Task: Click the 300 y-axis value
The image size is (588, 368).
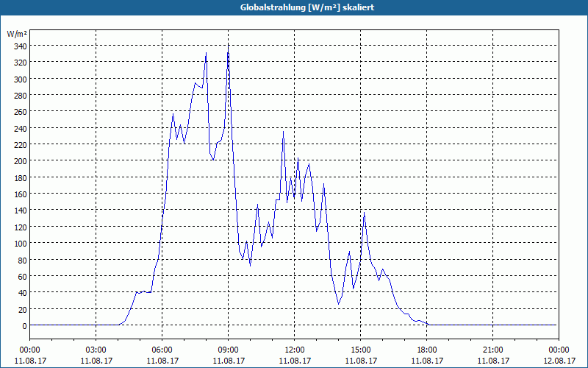Action: coord(21,79)
